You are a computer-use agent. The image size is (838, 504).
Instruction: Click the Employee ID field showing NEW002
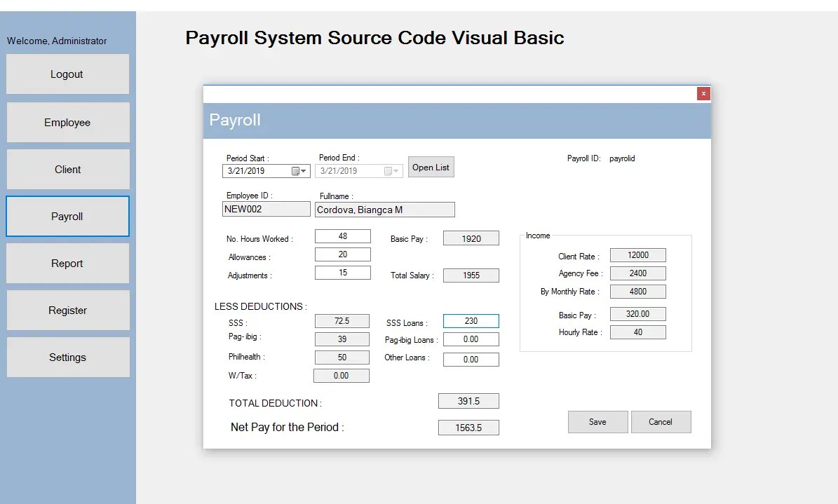266,208
